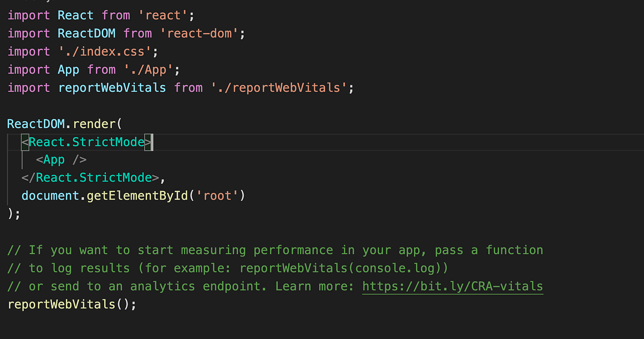Screen dimensions: 644x339
Task: Click the analytics endpoint comment line
Action: point(161,286)
